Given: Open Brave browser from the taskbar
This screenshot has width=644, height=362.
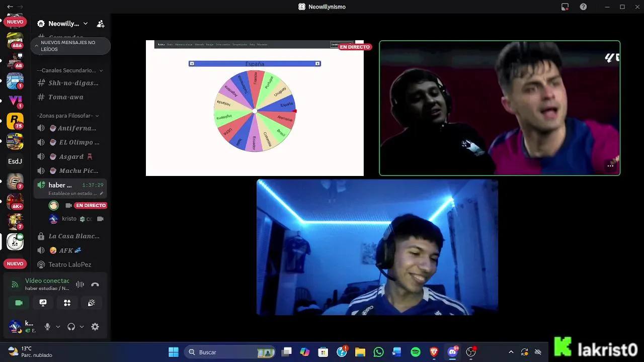Looking at the screenshot, I should tap(434, 352).
